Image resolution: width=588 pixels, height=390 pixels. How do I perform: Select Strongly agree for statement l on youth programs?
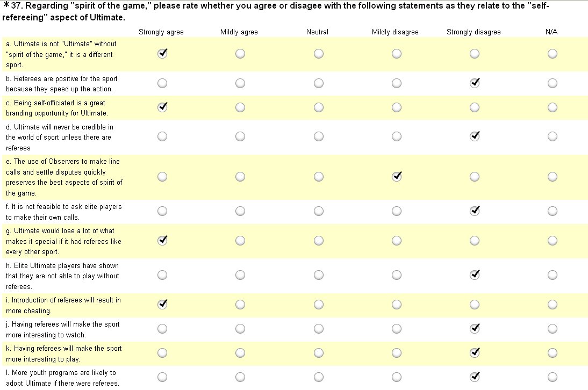click(162, 377)
